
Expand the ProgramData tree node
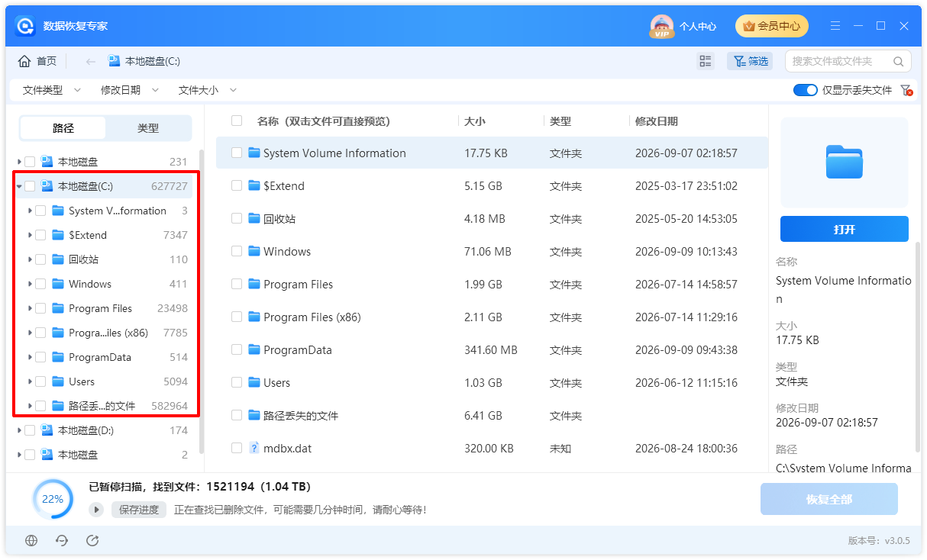click(30, 357)
